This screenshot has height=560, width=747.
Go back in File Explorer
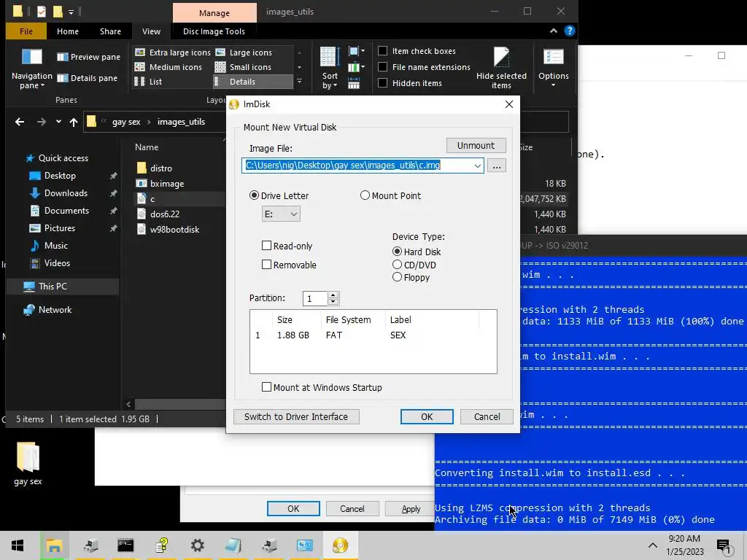(20, 122)
